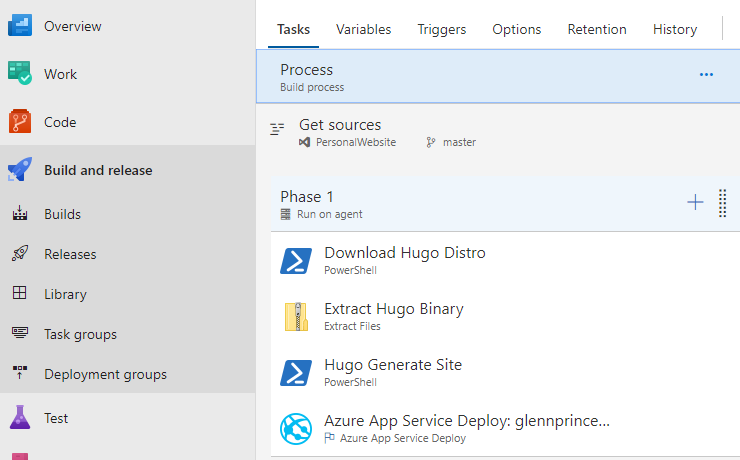Open Task groups in the sidebar
This screenshot has width=740, height=460.
point(80,334)
